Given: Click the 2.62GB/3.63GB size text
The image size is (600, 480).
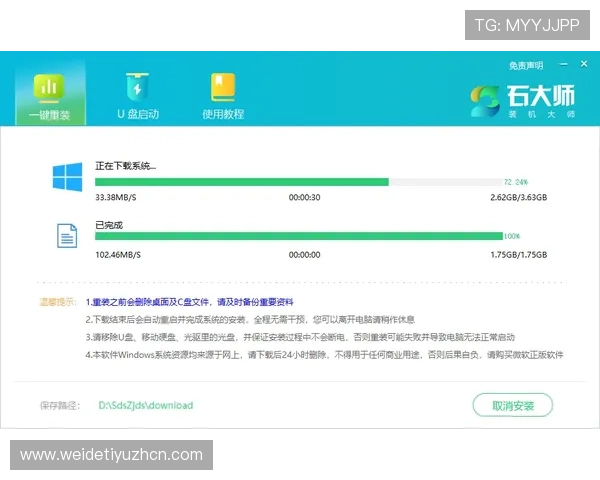Looking at the screenshot, I should pos(519,198).
